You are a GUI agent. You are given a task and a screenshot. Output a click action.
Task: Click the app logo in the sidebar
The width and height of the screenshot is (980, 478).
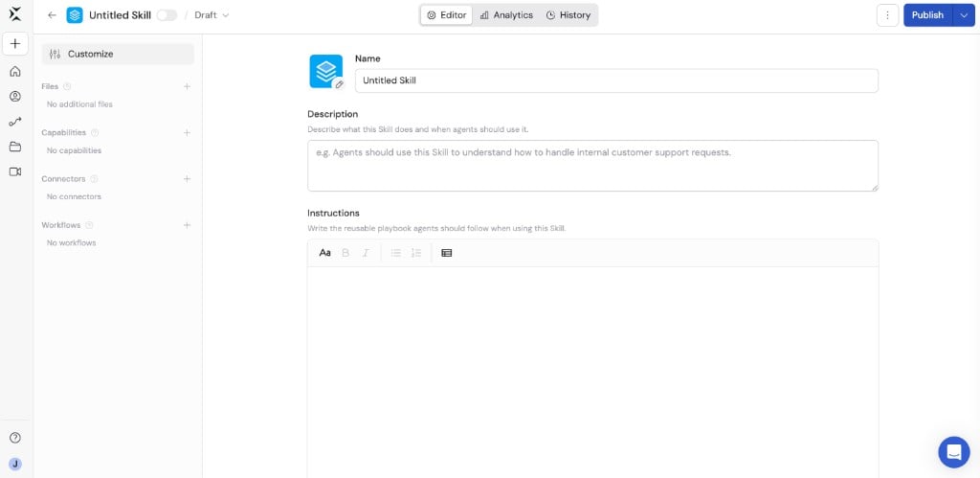point(15,13)
